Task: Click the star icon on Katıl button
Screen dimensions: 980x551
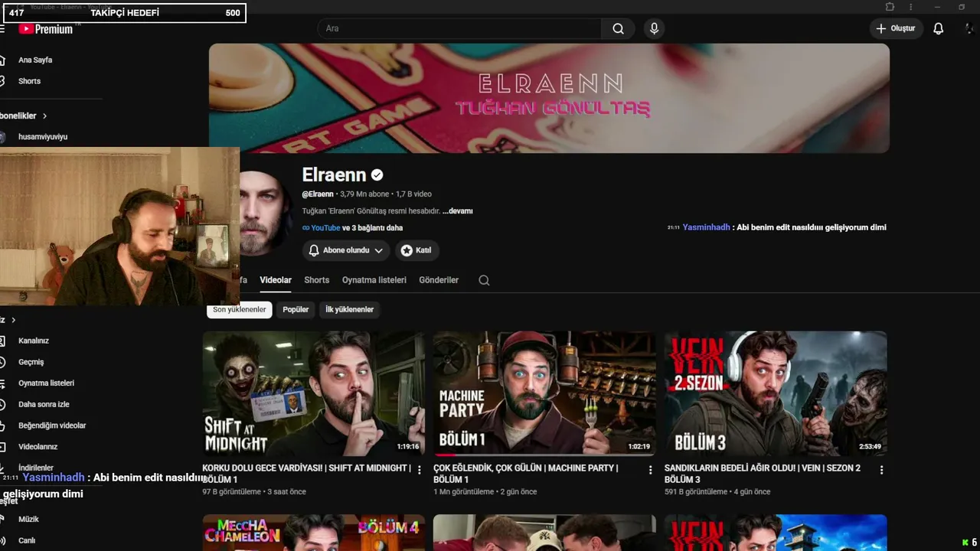Action: [x=407, y=250]
